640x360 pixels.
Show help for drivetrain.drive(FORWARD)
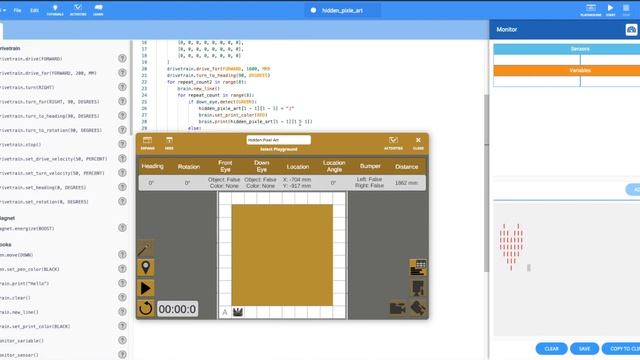pyautogui.click(x=122, y=58)
